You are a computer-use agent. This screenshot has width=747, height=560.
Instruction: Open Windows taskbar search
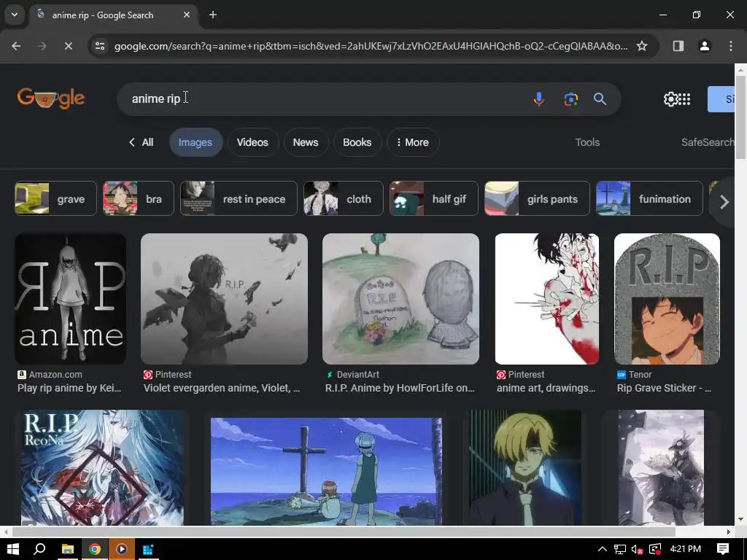pos(40,550)
